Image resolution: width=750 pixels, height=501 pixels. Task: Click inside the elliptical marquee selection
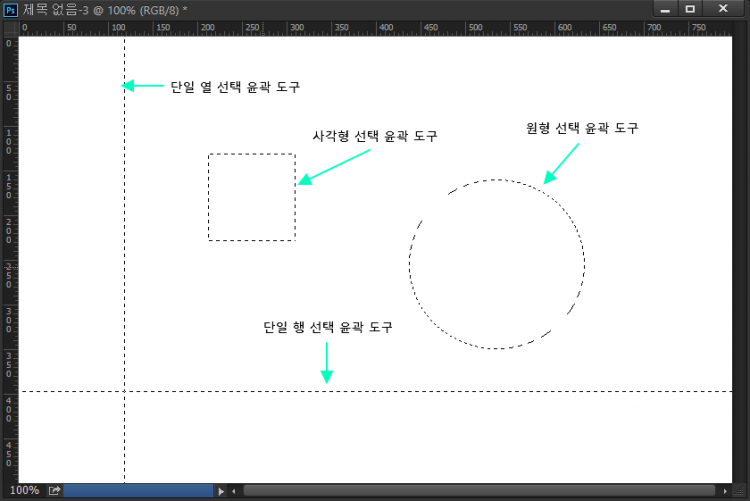point(497,265)
